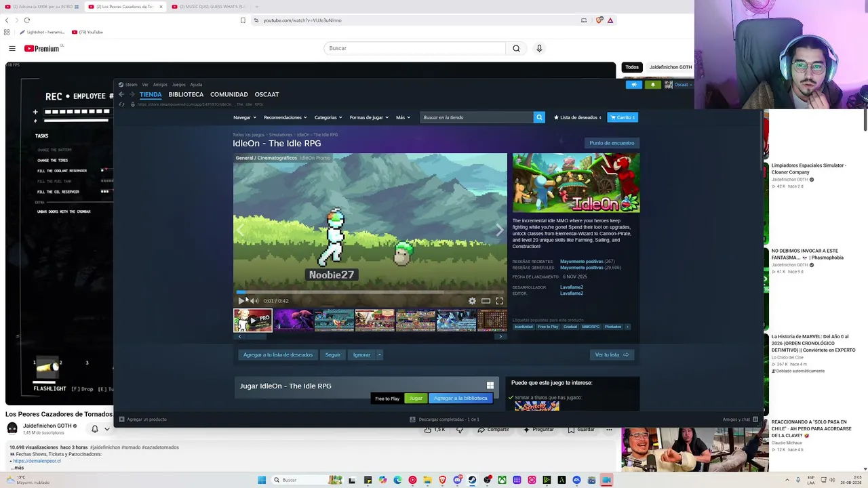Make the Steam trailer fullscreen
868x488 pixels.
pos(499,301)
